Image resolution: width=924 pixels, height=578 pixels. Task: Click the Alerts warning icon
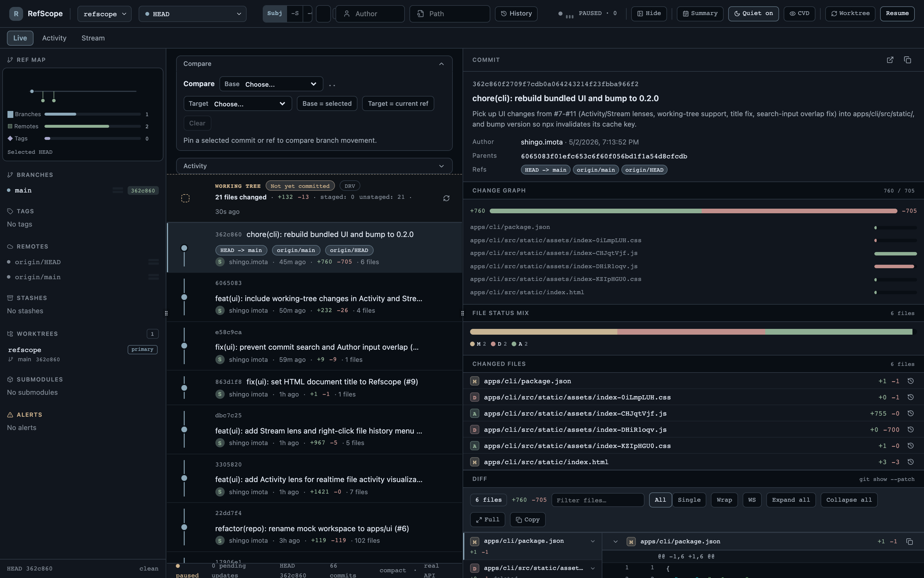click(10, 415)
